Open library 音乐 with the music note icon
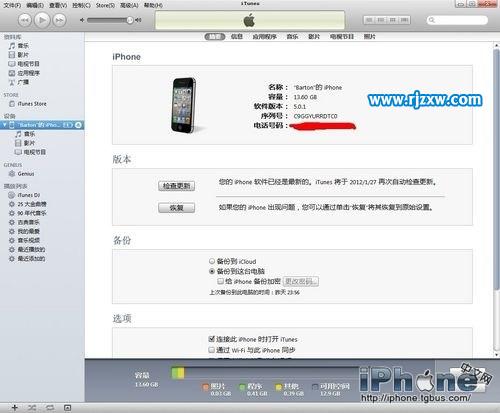 (19, 46)
